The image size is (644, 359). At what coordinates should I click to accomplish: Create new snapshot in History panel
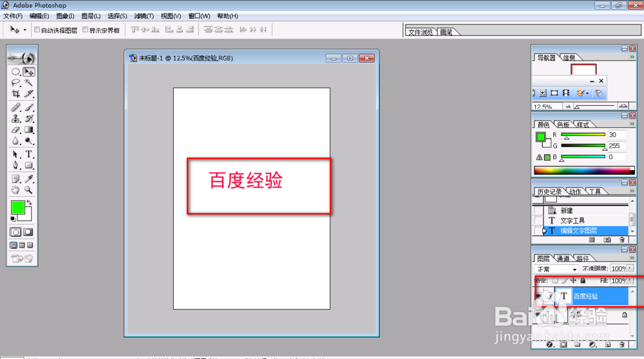point(607,240)
